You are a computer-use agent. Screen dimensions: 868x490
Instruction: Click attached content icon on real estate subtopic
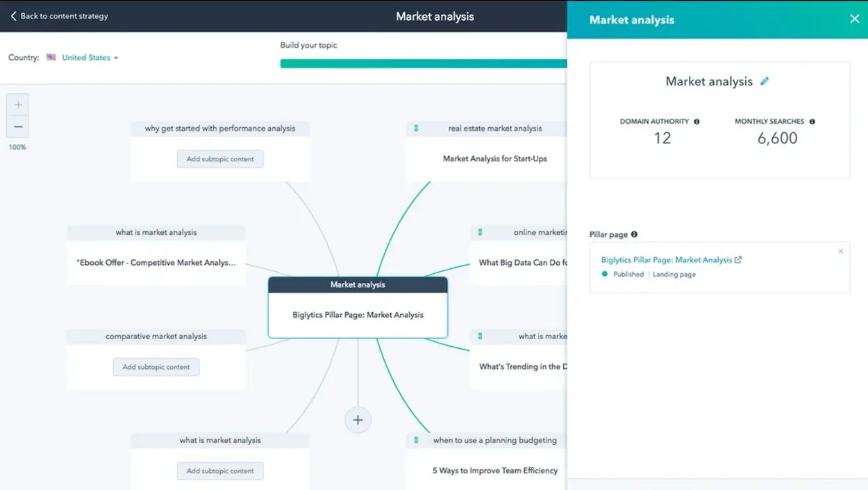416,128
